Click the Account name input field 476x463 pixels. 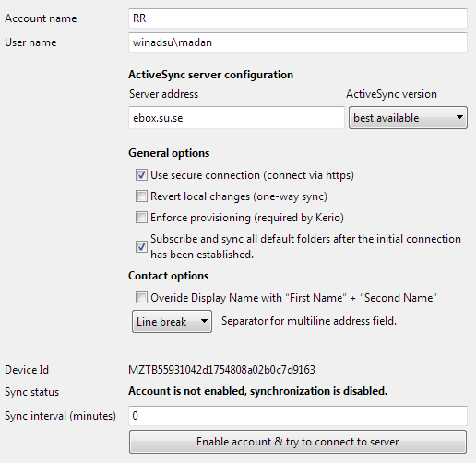(x=298, y=18)
